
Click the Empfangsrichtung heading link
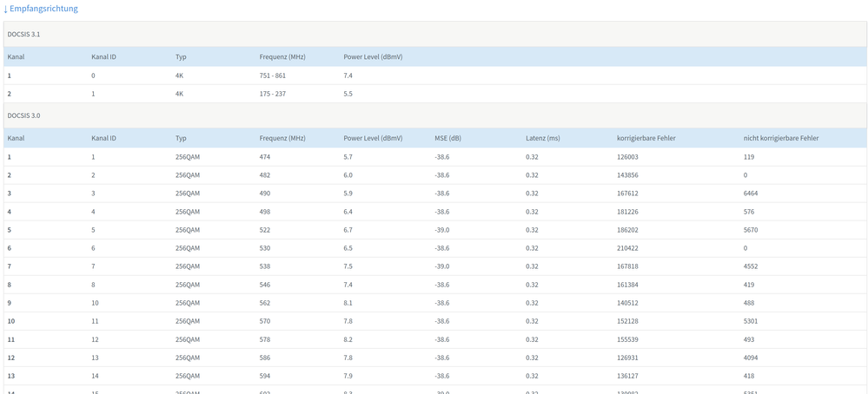[41, 9]
